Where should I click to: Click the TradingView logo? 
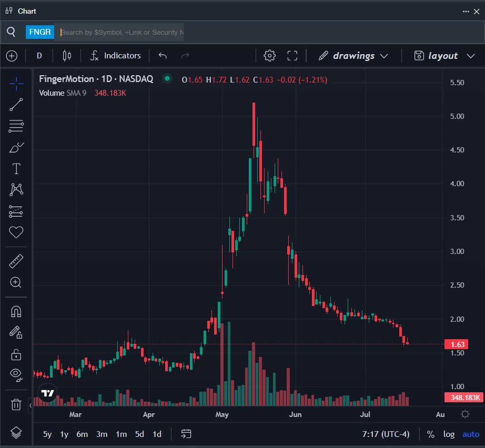pos(48,393)
